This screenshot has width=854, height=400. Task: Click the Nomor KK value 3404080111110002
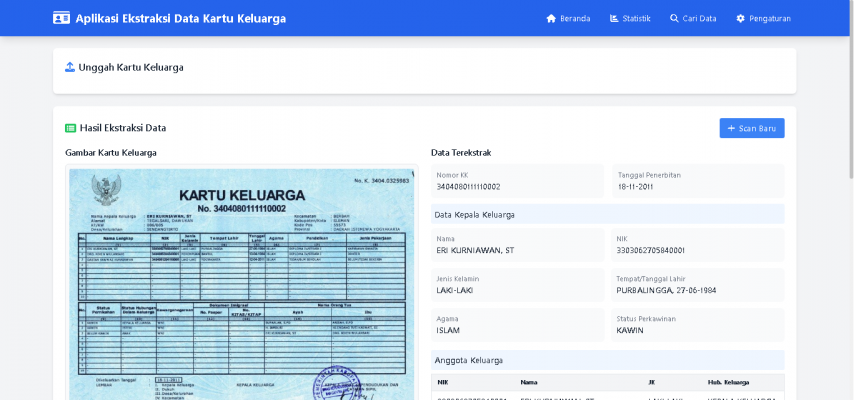coord(468,187)
